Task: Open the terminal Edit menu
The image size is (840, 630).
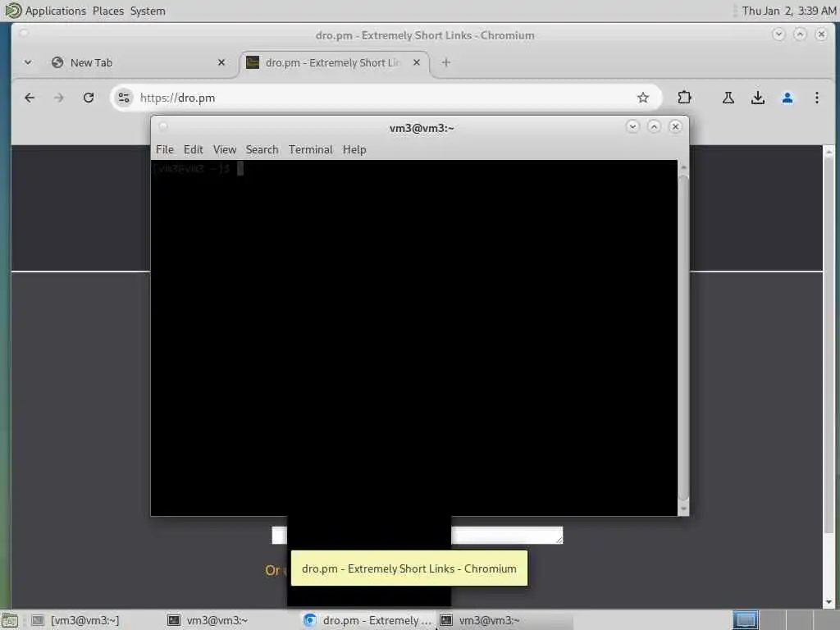Action: (x=193, y=149)
